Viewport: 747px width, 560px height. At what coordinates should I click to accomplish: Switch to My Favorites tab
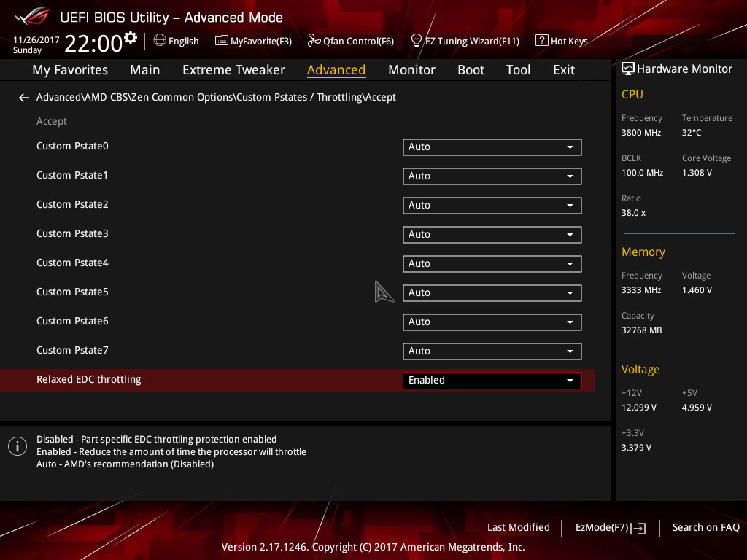70,70
